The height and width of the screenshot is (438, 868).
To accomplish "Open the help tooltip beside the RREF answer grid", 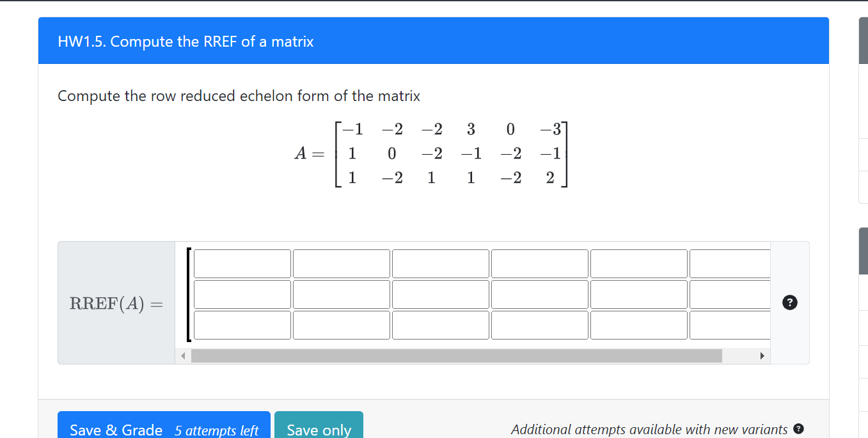I will click(x=790, y=302).
